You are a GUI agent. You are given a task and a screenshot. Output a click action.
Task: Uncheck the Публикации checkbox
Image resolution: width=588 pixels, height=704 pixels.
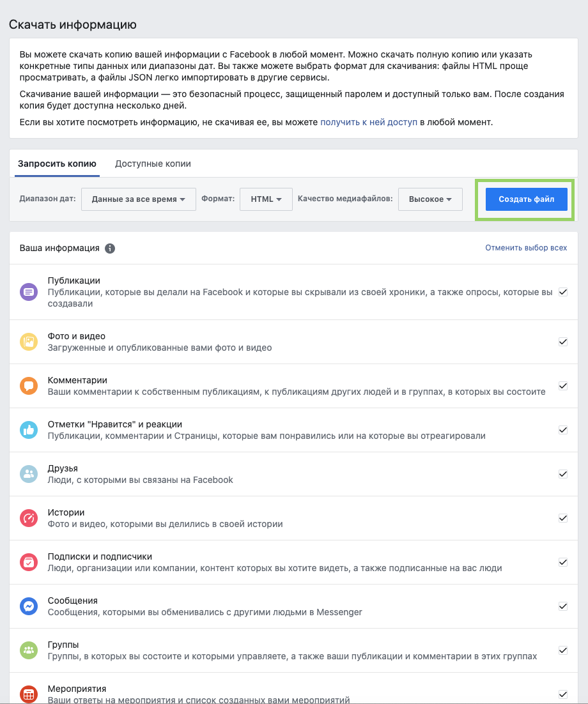click(563, 292)
